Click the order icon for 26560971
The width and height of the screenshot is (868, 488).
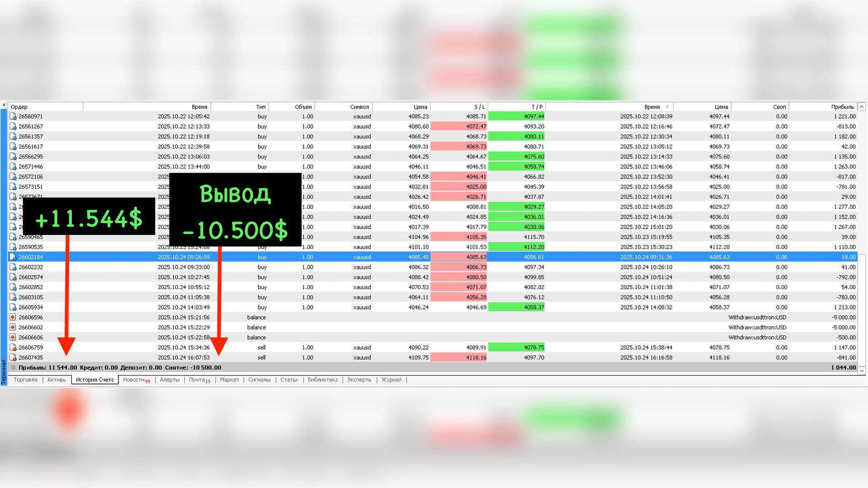(x=13, y=117)
